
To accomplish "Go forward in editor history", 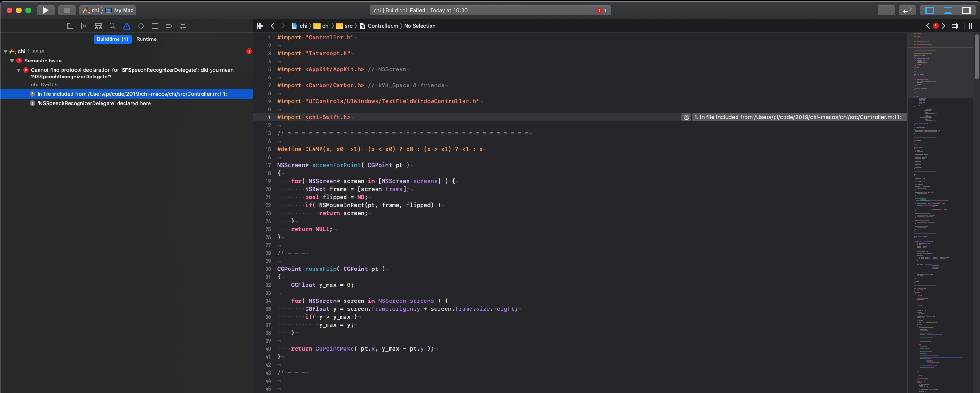I will [282, 26].
